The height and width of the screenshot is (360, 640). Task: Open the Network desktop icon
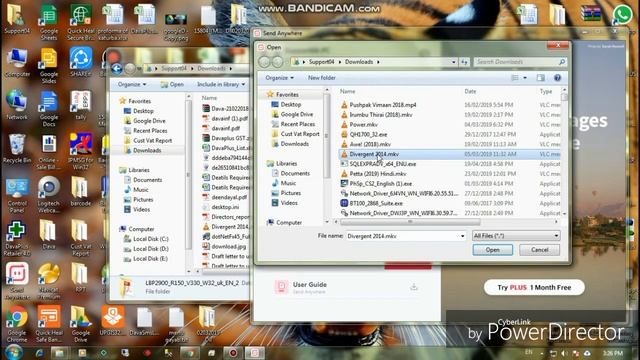(x=17, y=105)
